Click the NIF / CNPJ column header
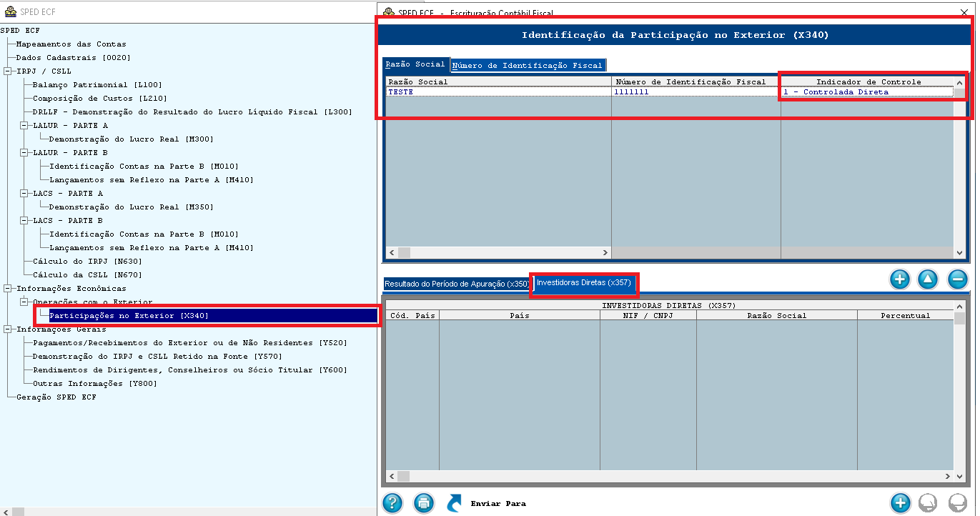The image size is (980, 516). point(648,315)
